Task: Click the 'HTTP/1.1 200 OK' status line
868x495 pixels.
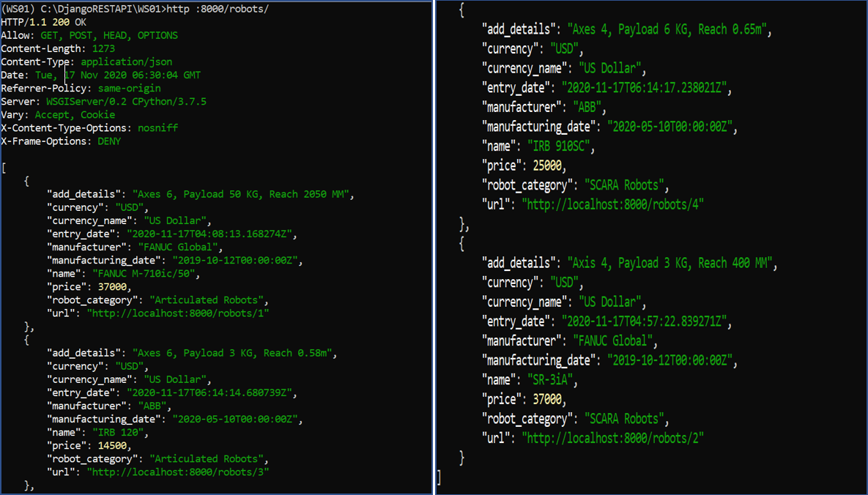Action: pyautogui.click(x=44, y=22)
